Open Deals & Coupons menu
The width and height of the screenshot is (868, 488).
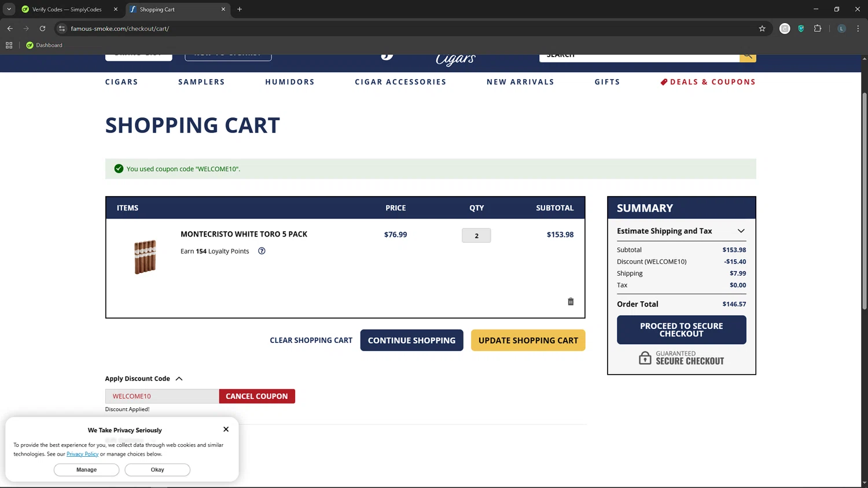tap(708, 82)
